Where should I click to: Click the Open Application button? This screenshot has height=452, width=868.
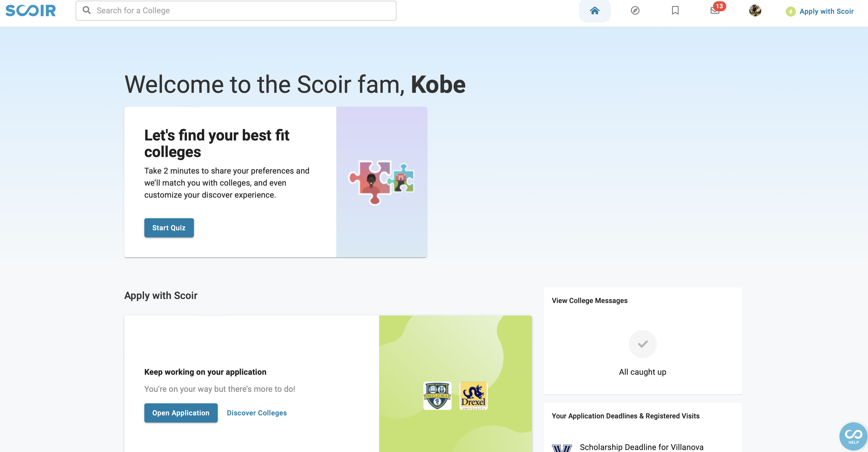[x=181, y=413]
